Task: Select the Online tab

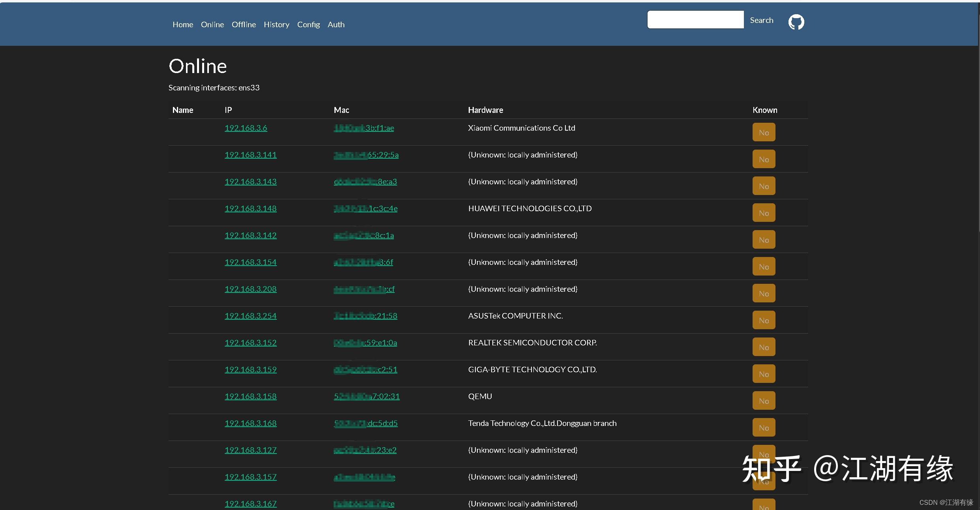Action: pyautogui.click(x=212, y=24)
